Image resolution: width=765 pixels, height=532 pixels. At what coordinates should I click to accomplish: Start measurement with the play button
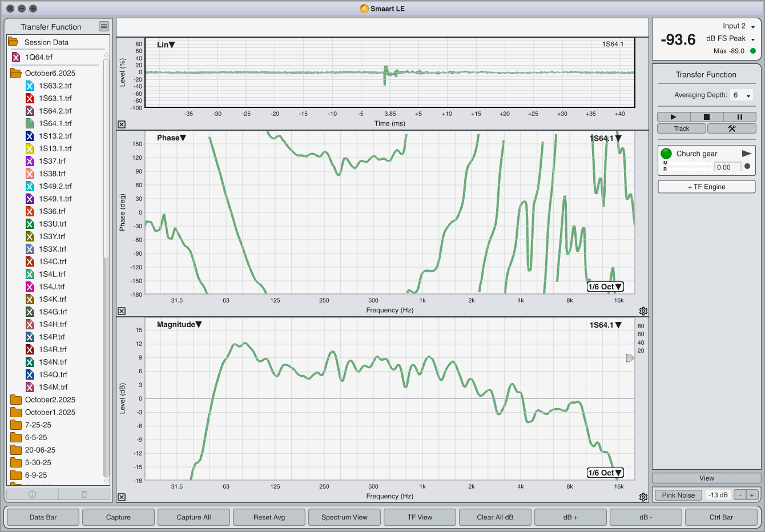pos(673,117)
